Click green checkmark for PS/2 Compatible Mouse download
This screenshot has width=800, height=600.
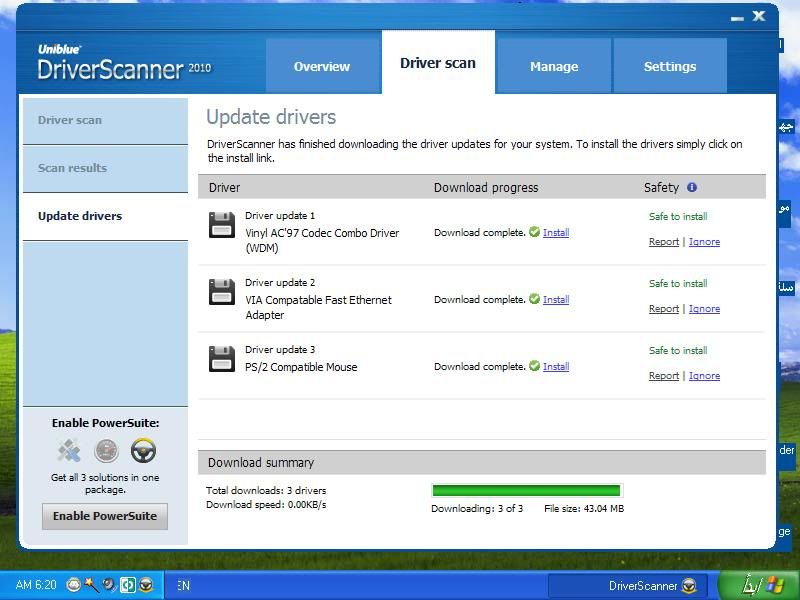point(534,365)
